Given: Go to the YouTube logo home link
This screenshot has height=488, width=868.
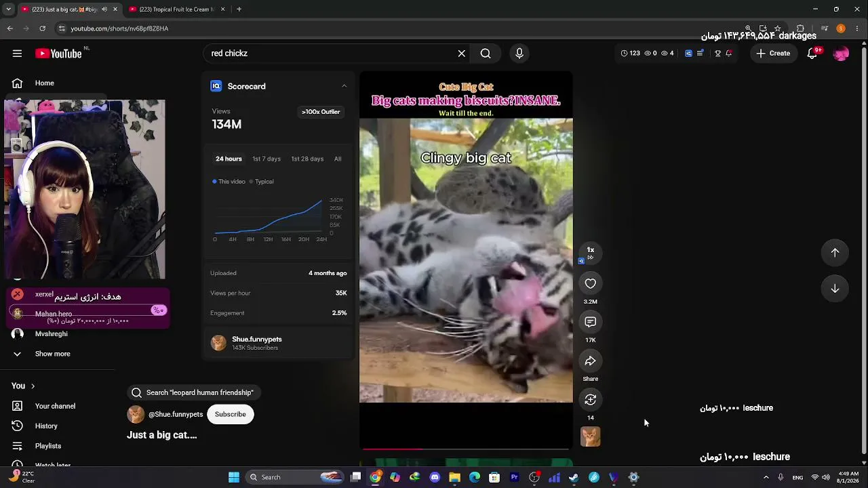Looking at the screenshot, I should coord(58,54).
